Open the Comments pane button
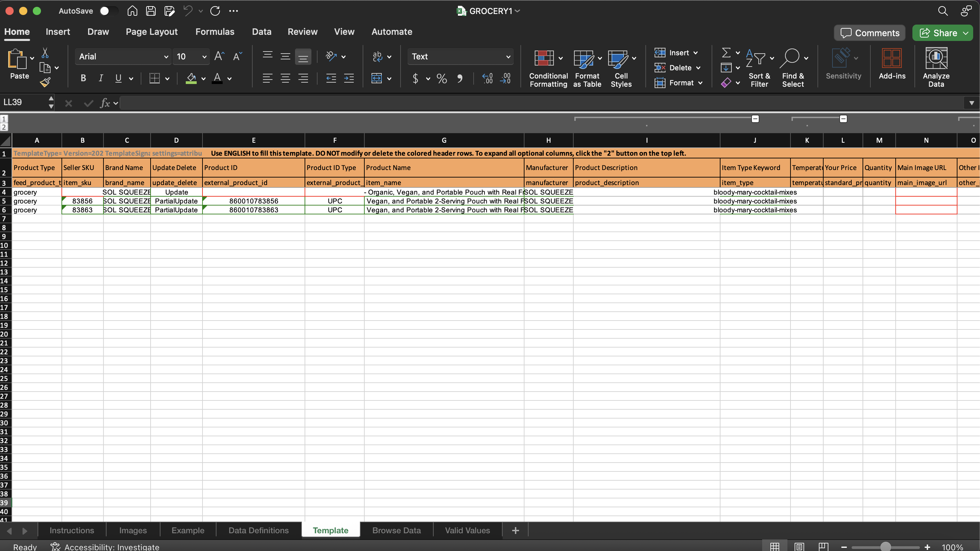 [x=870, y=33]
